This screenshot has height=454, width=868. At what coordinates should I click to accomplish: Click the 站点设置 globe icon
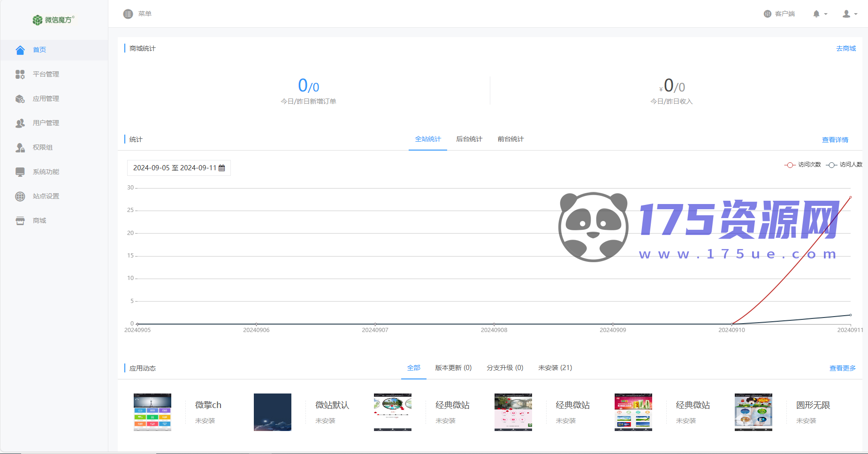click(20, 196)
